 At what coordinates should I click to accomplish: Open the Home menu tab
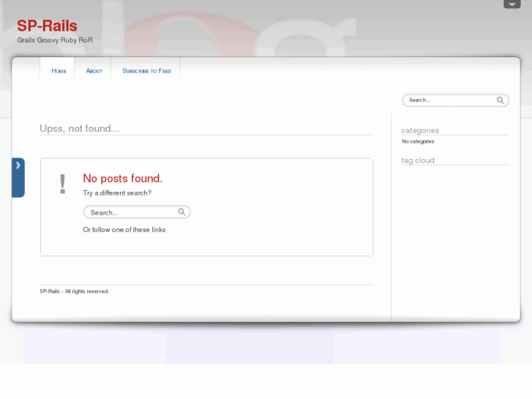tap(59, 71)
